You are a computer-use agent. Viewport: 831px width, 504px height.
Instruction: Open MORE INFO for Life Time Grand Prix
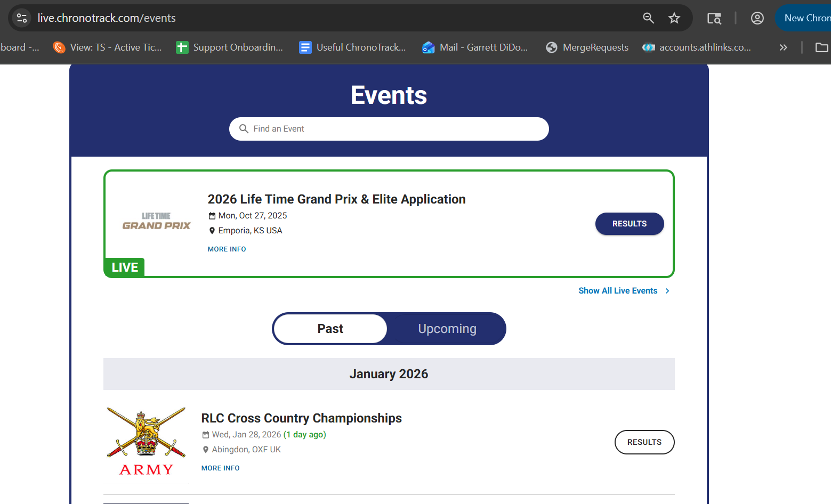tap(227, 249)
